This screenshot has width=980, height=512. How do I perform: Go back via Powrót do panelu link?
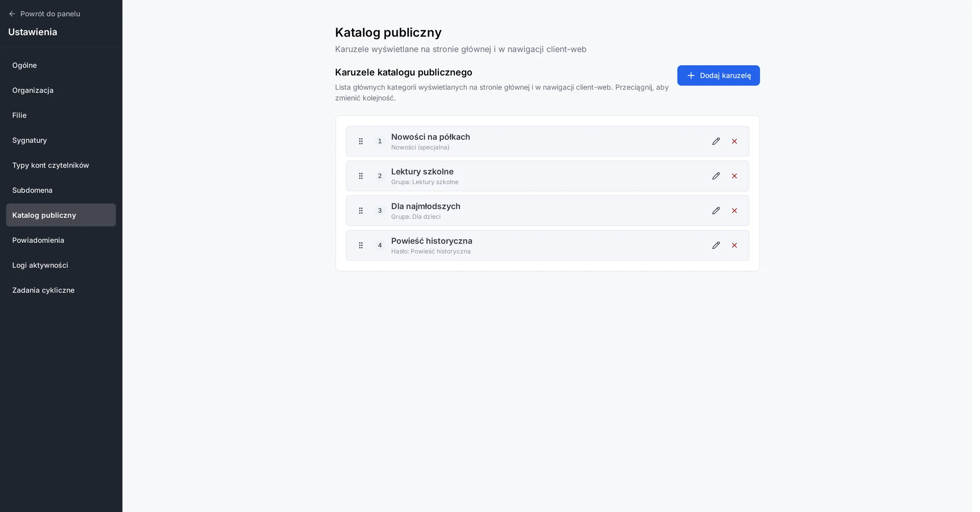point(45,14)
